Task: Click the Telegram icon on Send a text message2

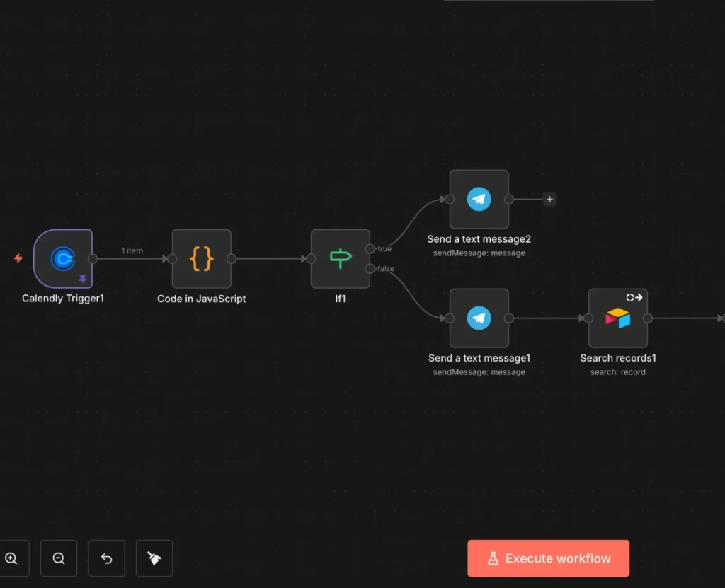Action: [479, 200]
